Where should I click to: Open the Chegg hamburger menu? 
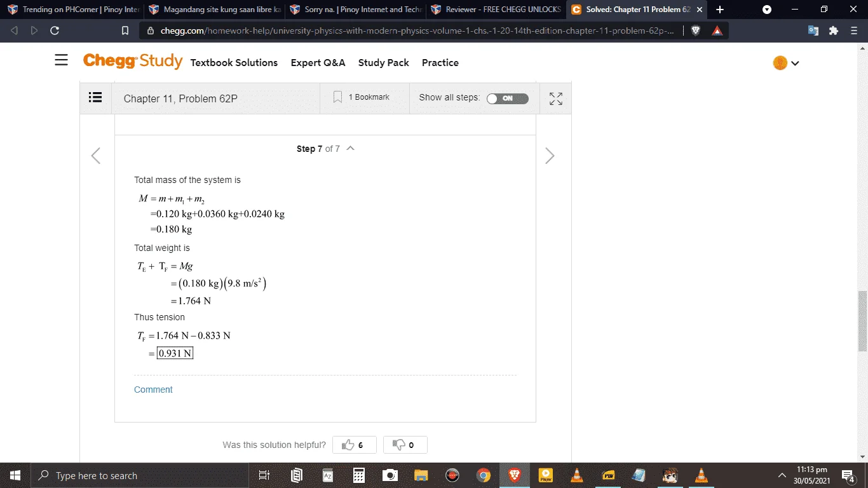[61, 60]
